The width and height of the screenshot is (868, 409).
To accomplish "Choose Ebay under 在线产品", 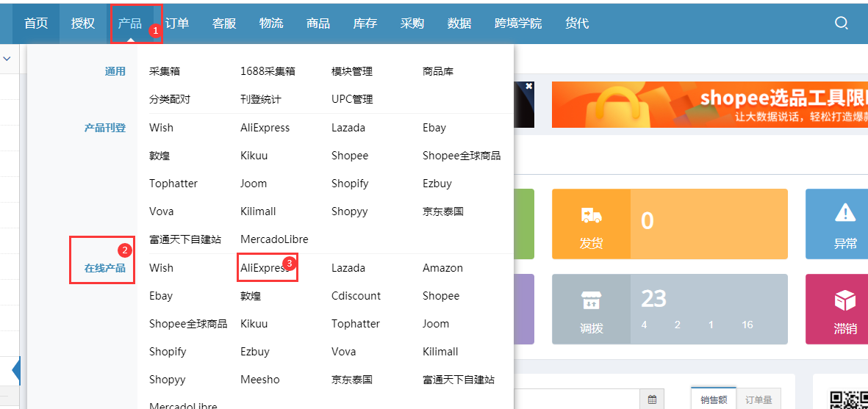I will coord(160,296).
